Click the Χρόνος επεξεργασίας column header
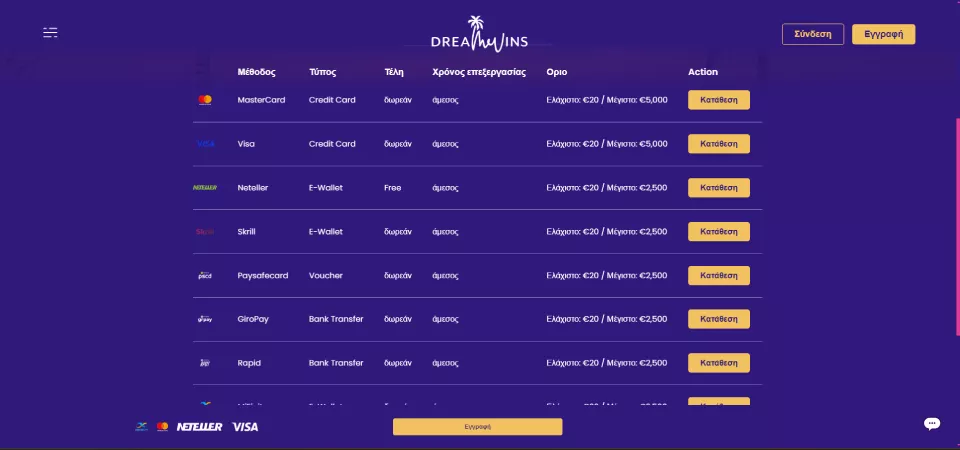The width and height of the screenshot is (960, 450). pyautogui.click(x=479, y=72)
